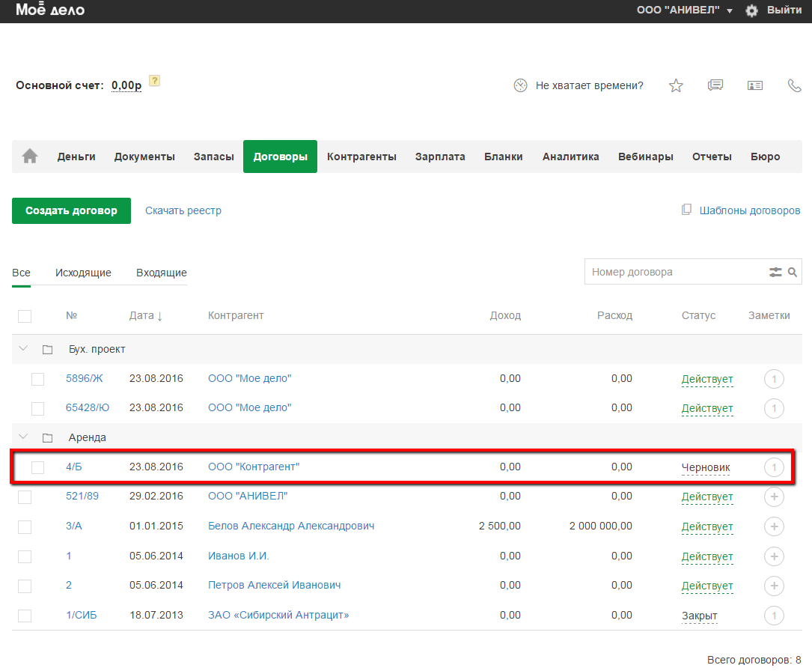Viewport: 812px width, 671px height.
Task: Click the home icon in navigation bar
Action: 30,157
